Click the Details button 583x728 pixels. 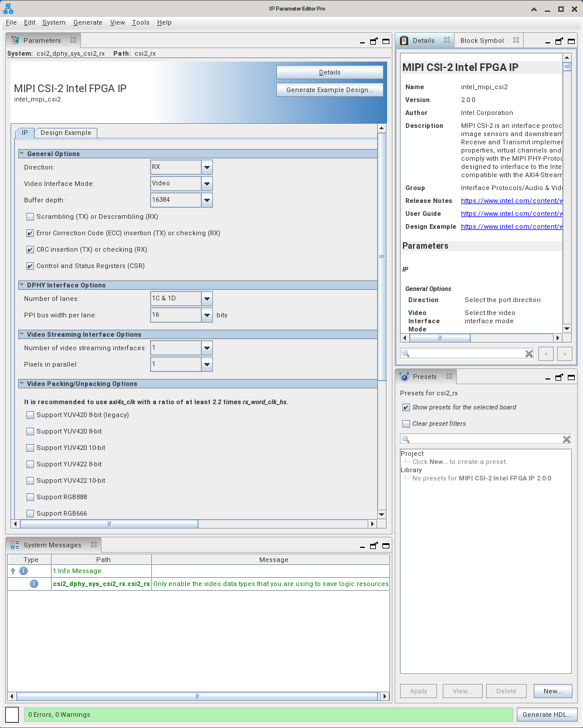[330, 72]
